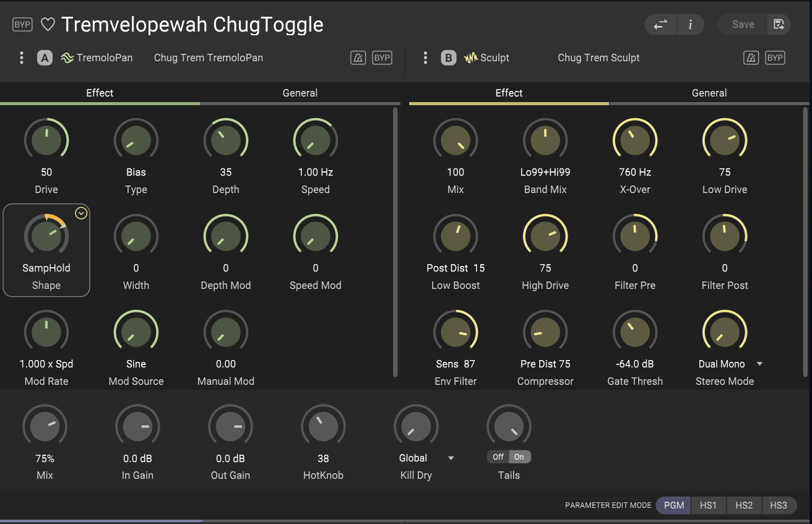This screenshot has height=524, width=812.
Task: Select the slot A badge
Action: [x=45, y=58]
